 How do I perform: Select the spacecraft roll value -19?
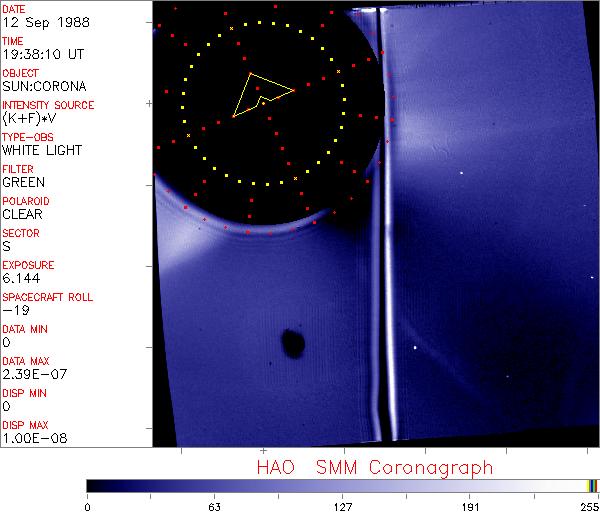pyautogui.click(x=14, y=310)
